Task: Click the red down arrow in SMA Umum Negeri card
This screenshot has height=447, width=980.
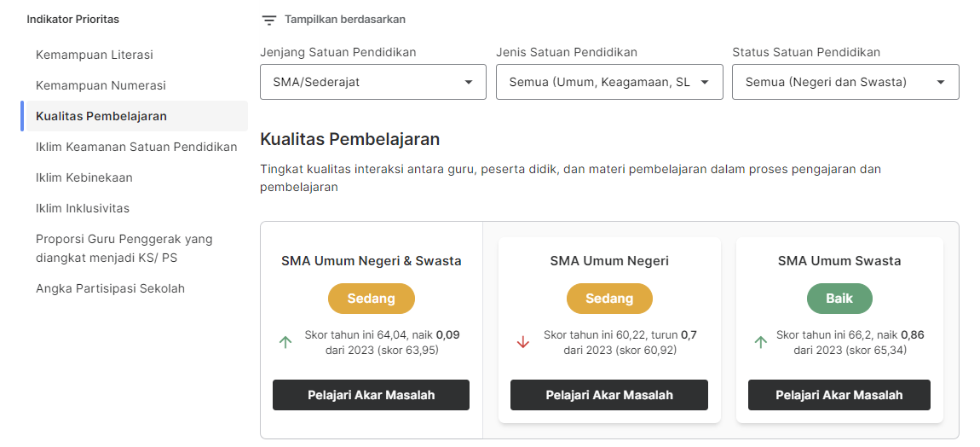Action: tap(523, 342)
